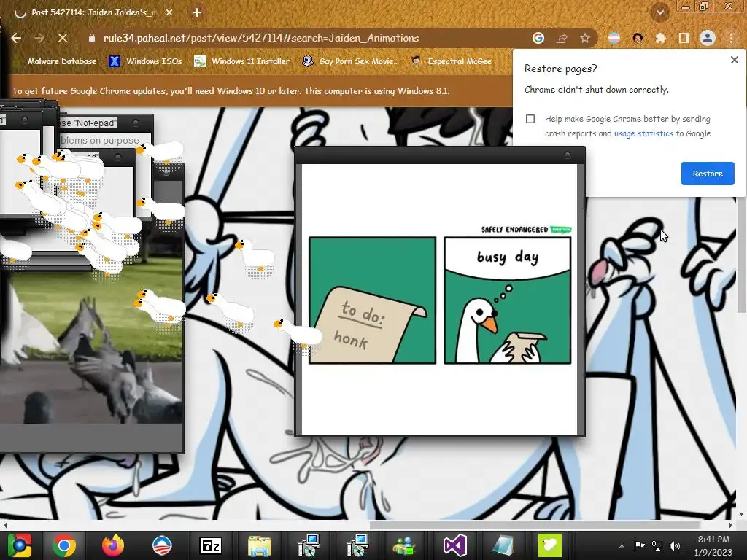
Task: View site information via the lock icon
Action: point(92,38)
